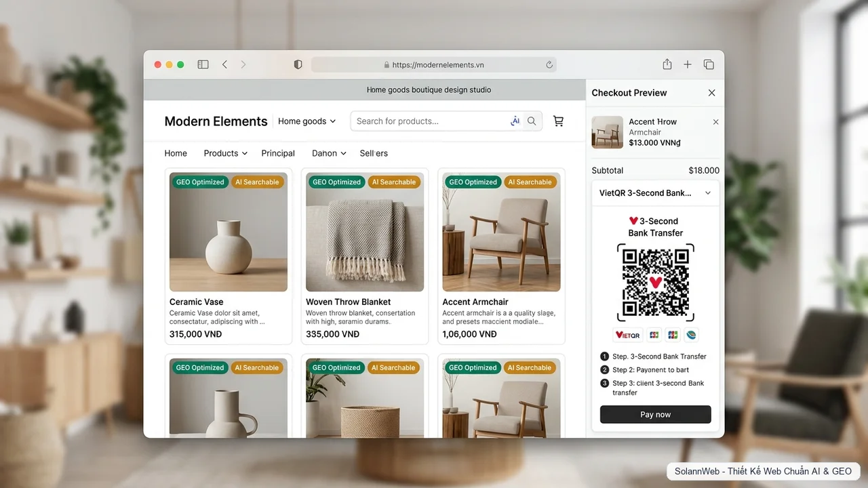Click the Pay now button
Image resolution: width=868 pixels, height=488 pixels.
point(656,414)
